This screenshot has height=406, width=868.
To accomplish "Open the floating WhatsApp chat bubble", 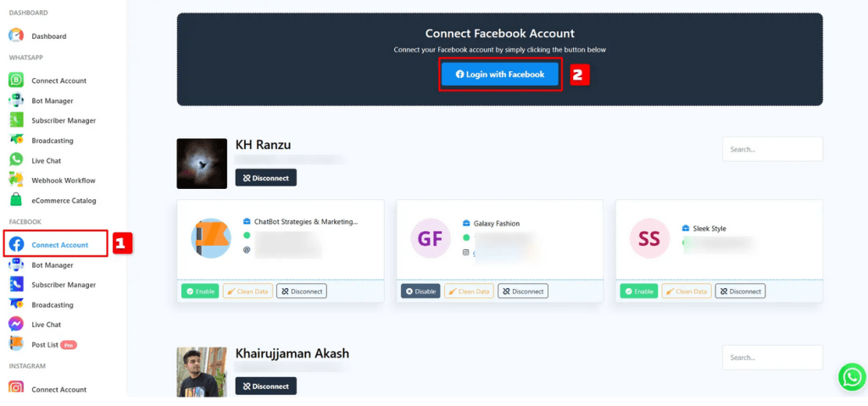I will pos(851,377).
